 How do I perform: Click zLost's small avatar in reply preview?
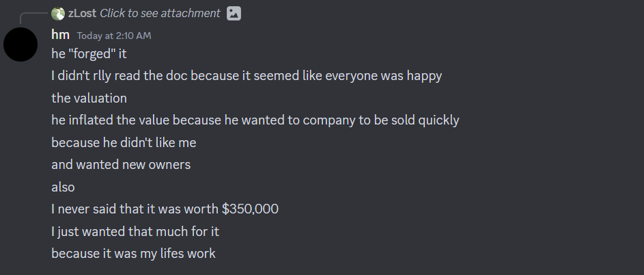point(58,14)
